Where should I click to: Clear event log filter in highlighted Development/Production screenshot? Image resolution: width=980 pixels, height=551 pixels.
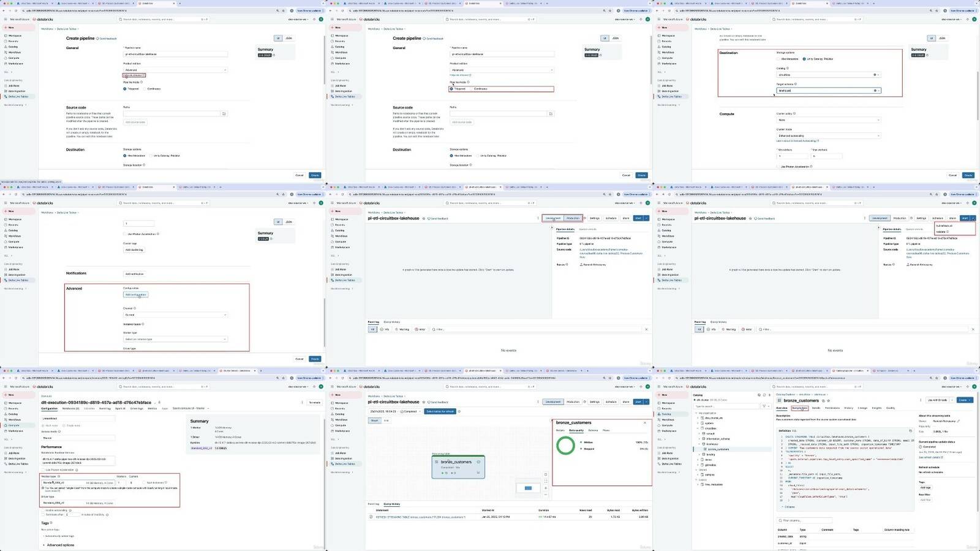[646, 329]
